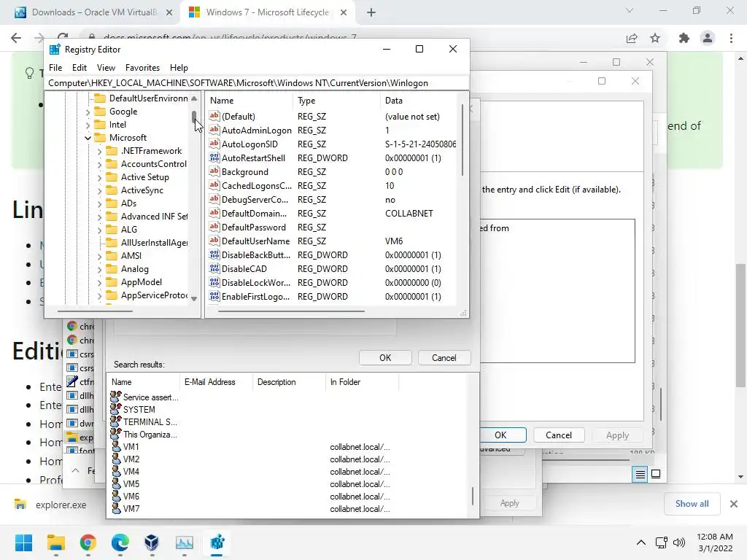
Task: Expand the ADs key
Action: (99, 204)
